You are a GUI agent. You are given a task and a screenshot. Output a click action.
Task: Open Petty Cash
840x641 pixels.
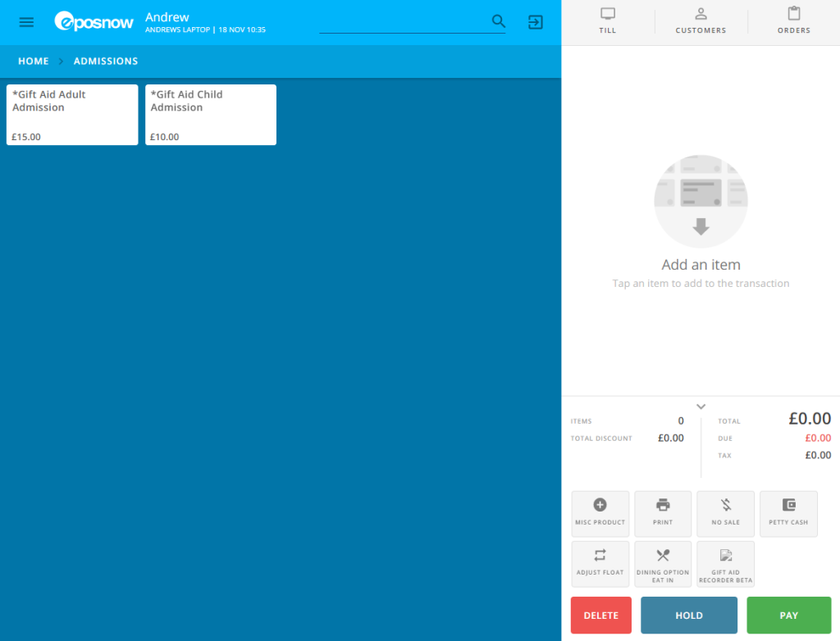[788, 514]
